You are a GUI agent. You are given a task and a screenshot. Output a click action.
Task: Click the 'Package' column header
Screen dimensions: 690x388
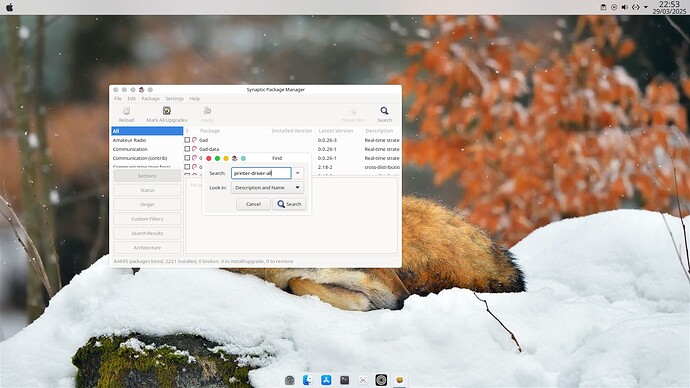[210, 131]
